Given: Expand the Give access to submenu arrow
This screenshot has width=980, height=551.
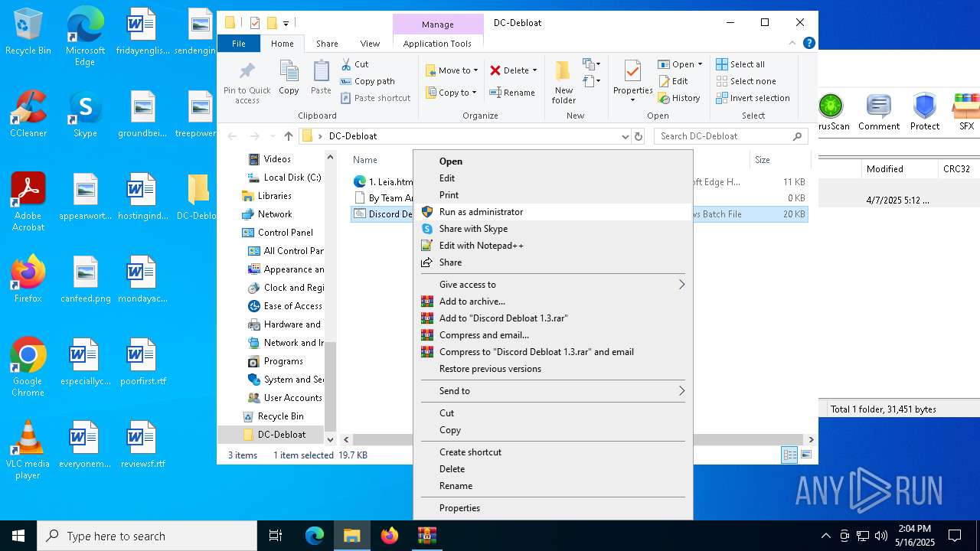Looking at the screenshot, I should tap(681, 285).
